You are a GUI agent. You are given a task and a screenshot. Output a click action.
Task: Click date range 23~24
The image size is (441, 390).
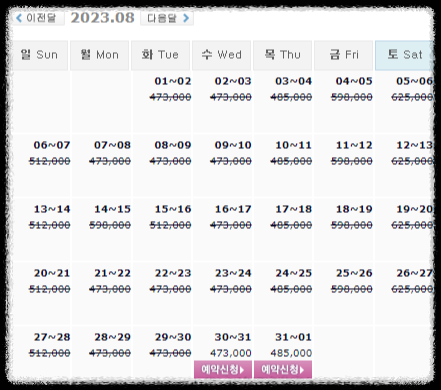233,273
